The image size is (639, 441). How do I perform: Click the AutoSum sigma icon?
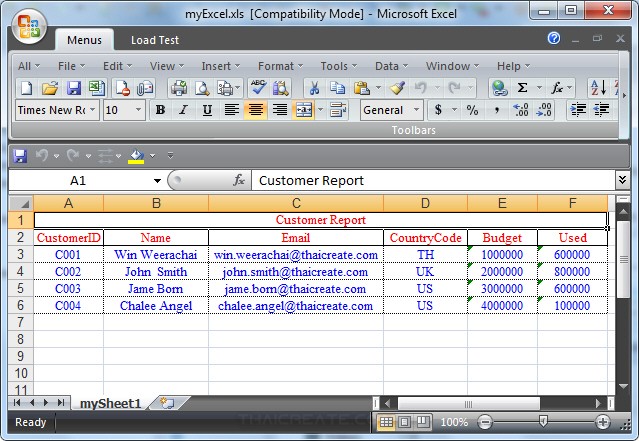click(522, 88)
